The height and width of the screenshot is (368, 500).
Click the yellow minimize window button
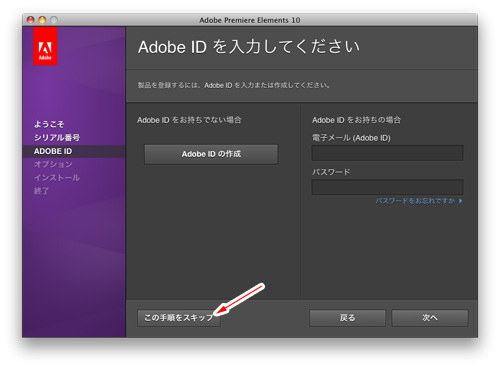[42, 20]
